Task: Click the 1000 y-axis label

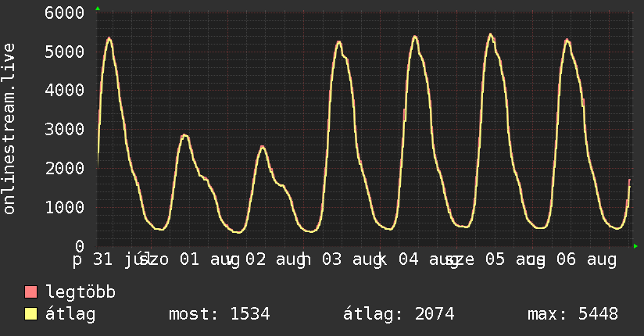Action: [65, 207]
